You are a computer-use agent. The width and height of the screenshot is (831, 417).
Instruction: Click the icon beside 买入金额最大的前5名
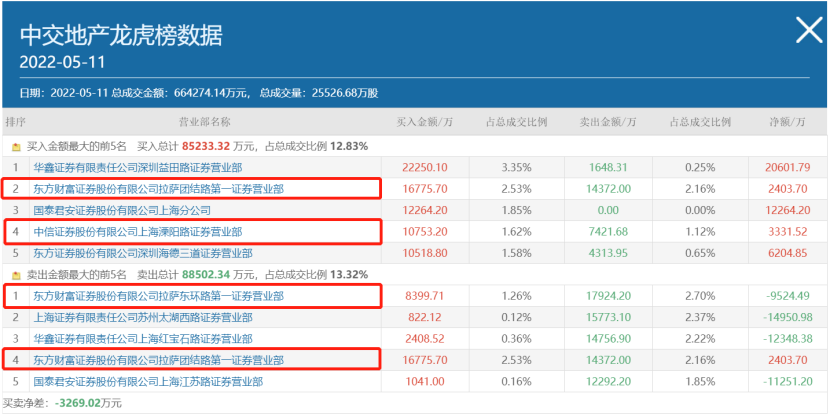pos(16,145)
